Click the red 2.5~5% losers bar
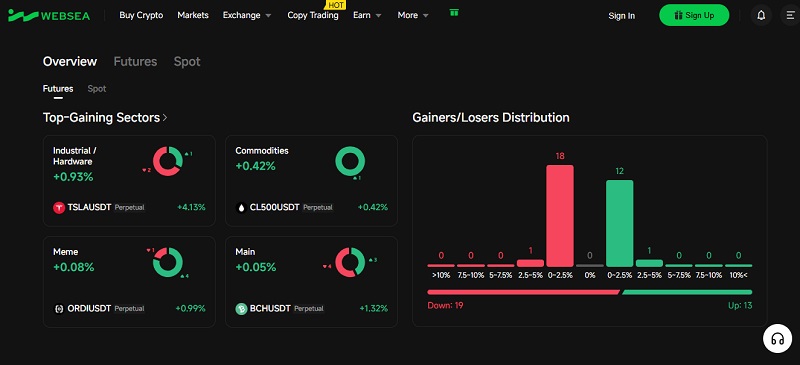 530,263
